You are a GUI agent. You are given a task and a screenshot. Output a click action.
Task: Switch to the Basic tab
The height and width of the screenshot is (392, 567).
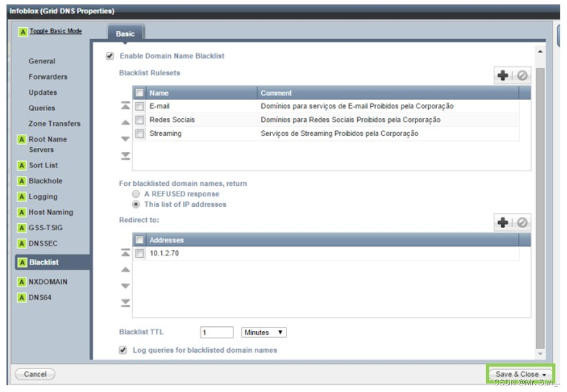click(x=125, y=34)
